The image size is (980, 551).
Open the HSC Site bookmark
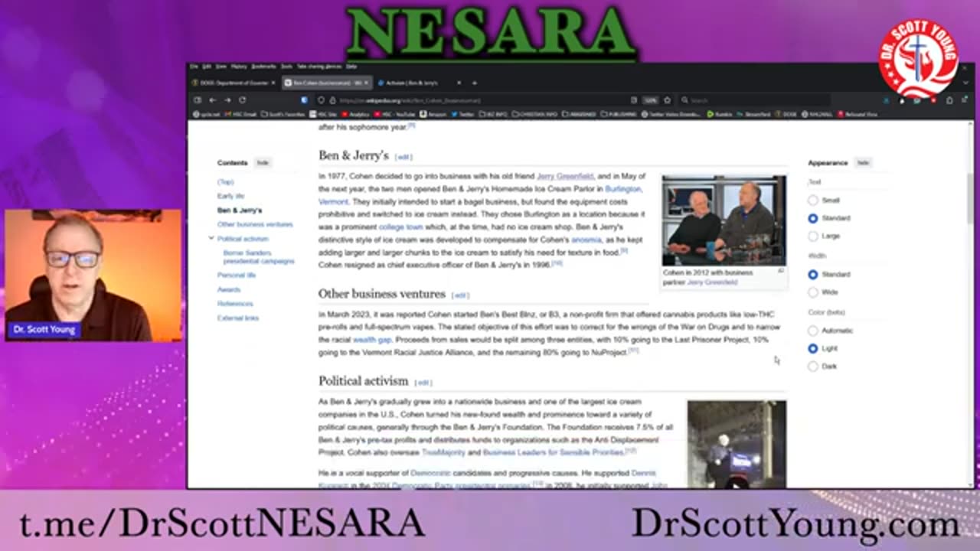322,114
